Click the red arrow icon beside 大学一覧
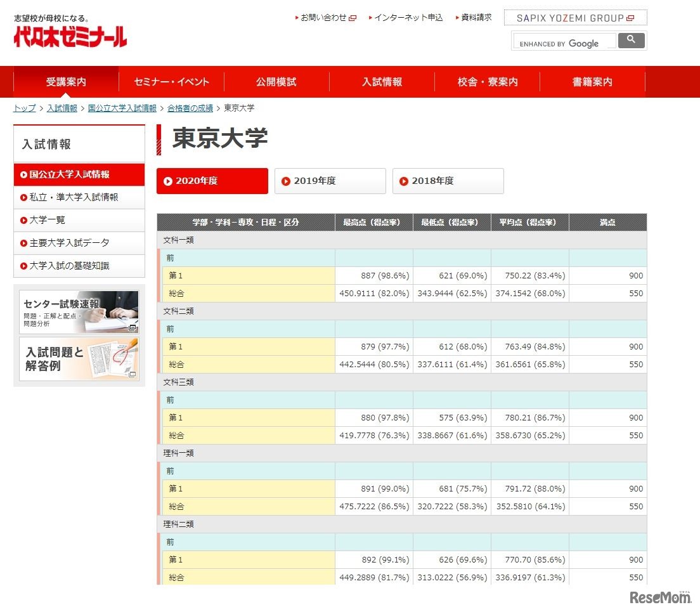700x612 pixels. click(x=22, y=220)
